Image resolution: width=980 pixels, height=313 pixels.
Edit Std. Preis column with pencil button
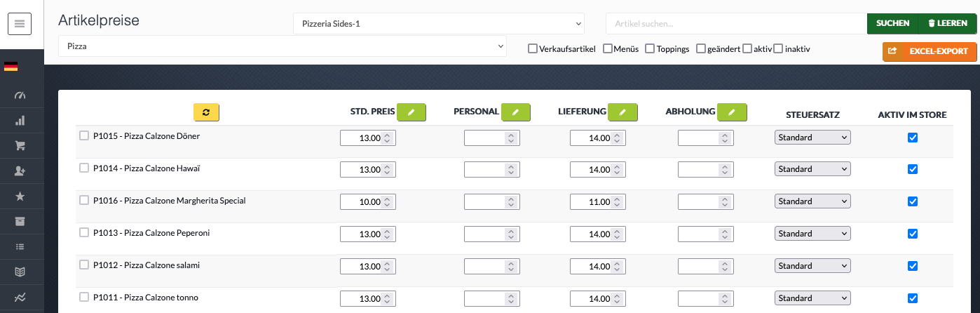411,112
